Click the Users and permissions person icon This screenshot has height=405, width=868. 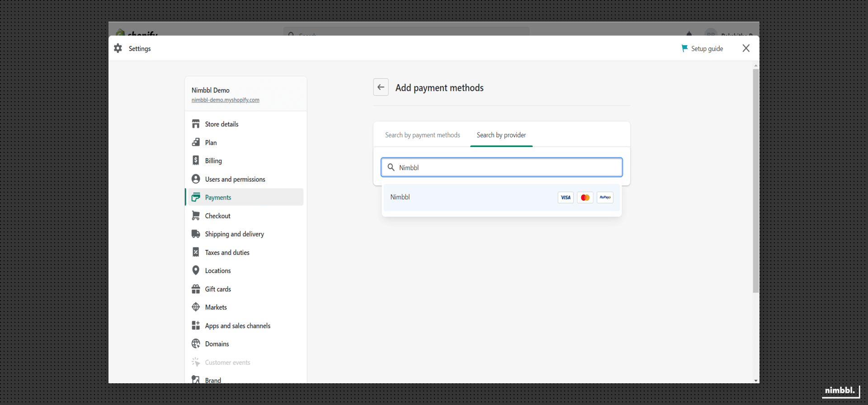196,179
